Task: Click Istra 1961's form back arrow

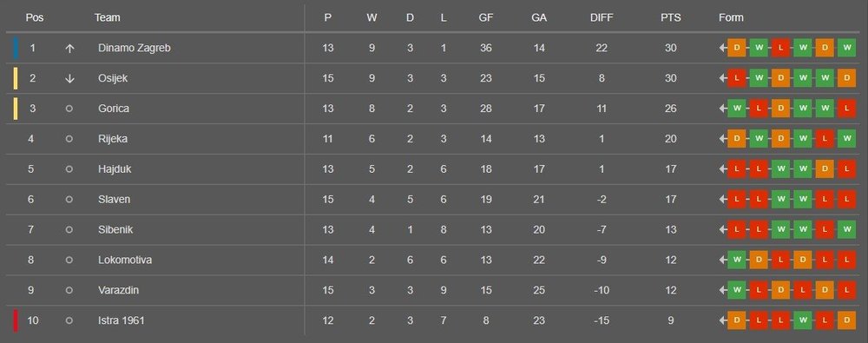Action: (x=723, y=320)
